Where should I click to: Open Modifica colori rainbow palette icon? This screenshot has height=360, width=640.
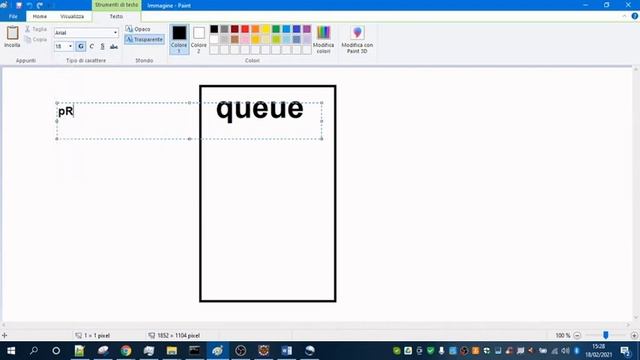coord(323,33)
